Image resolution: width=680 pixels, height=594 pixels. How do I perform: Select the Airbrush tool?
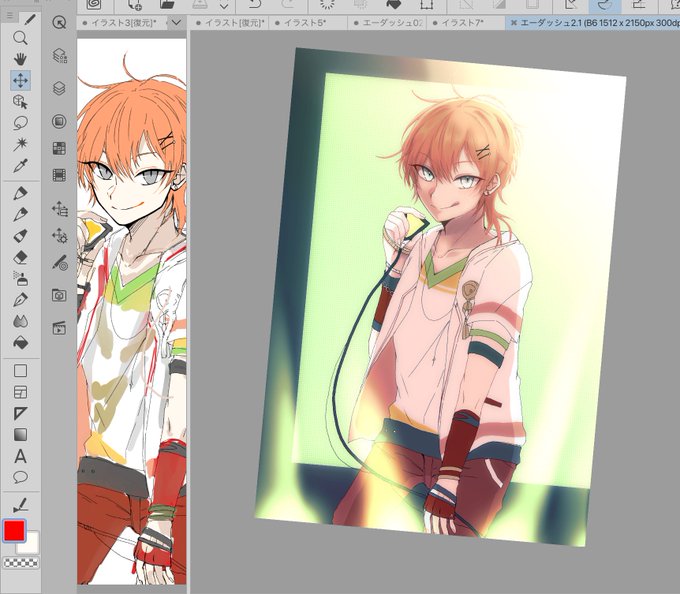pyautogui.click(x=20, y=279)
